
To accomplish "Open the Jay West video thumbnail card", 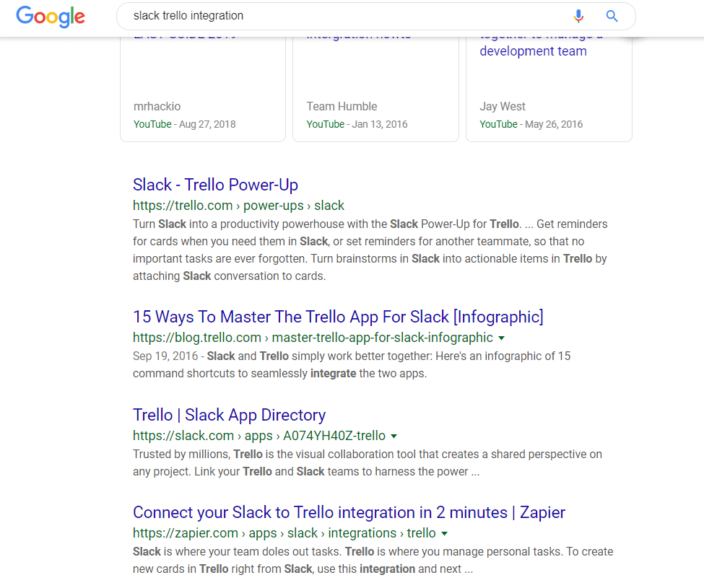I will click(x=549, y=79).
